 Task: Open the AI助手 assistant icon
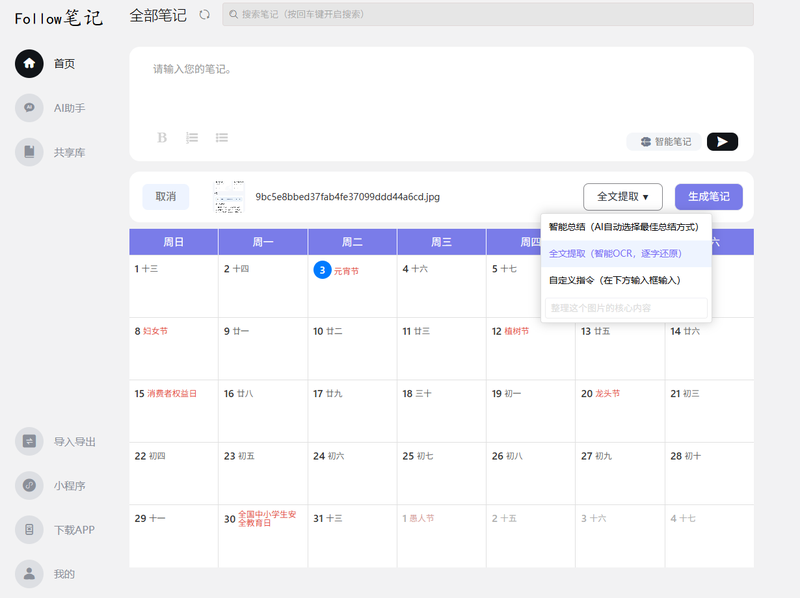[29, 107]
